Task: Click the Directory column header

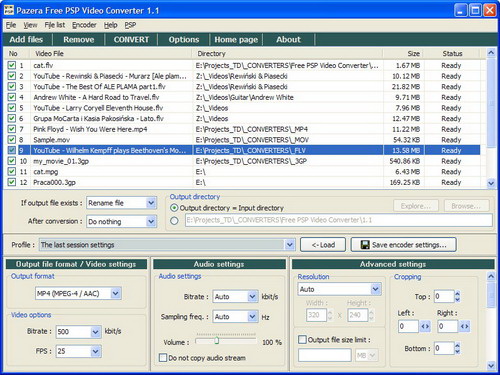Action: click(x=288, y=53)
